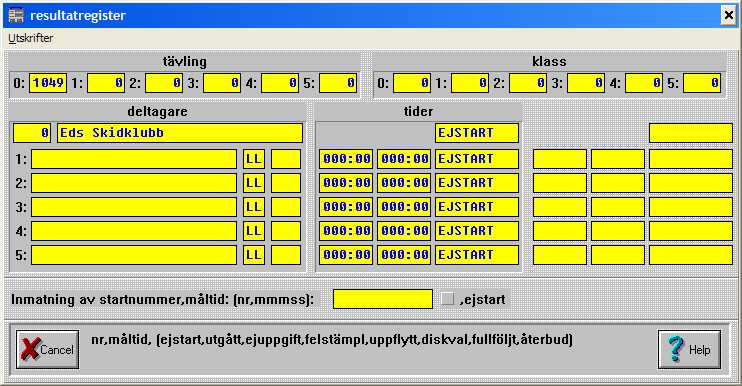
Task: Click the LL field in row 3
Action: coord(254,207)
